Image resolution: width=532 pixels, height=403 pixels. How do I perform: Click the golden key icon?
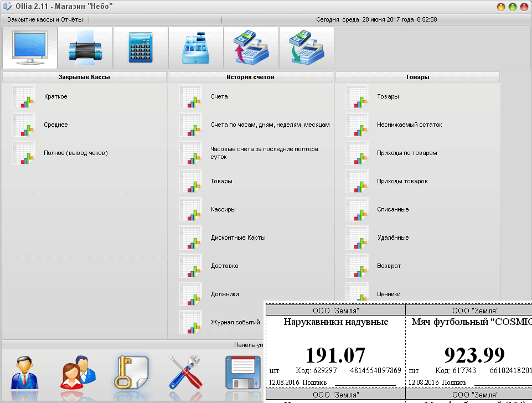click(131, 373)
